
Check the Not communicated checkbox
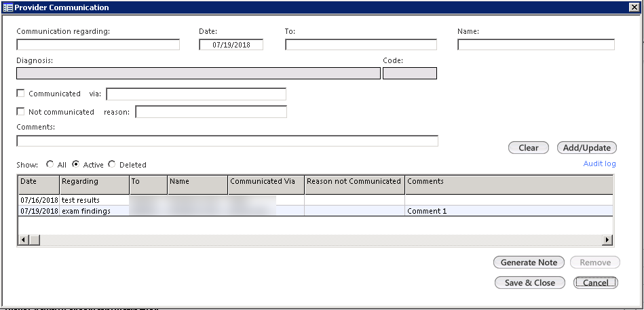(x=20, y=111)
